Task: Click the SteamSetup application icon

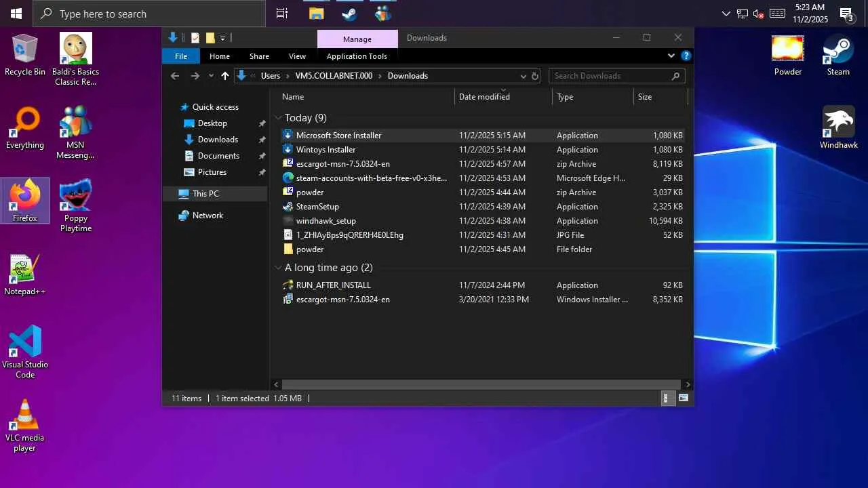Action: point(288,207)
